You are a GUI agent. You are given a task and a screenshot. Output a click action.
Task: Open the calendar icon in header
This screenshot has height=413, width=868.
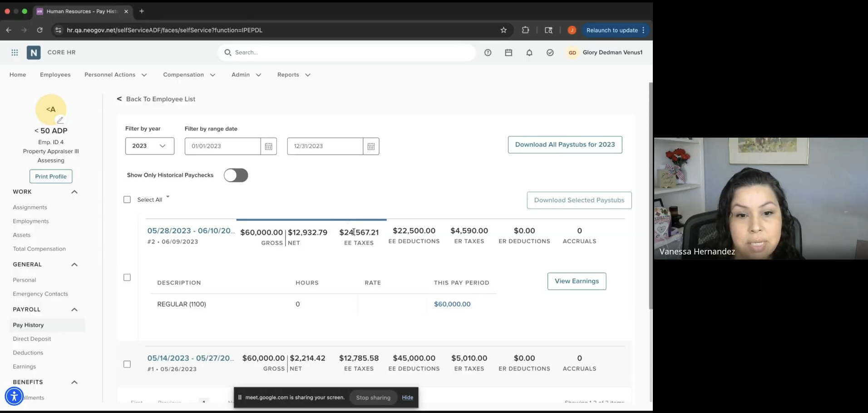pyautogui.click(x=508, y=53)
